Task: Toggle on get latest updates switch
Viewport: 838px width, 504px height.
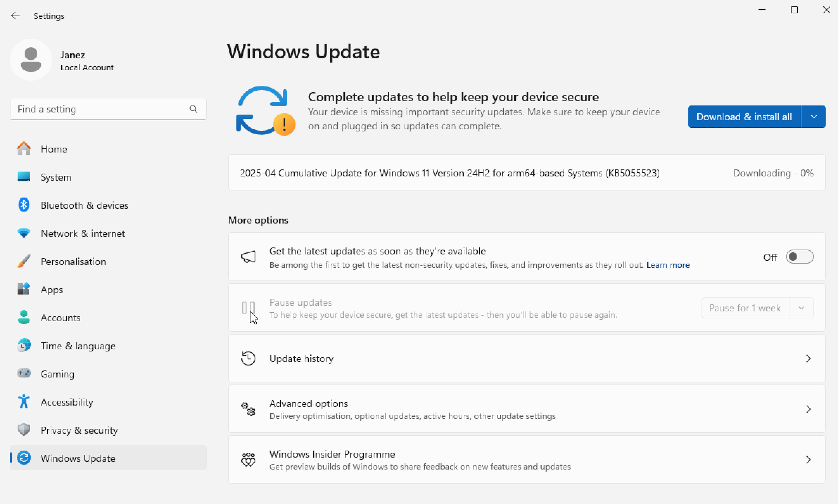Action: 799,257
